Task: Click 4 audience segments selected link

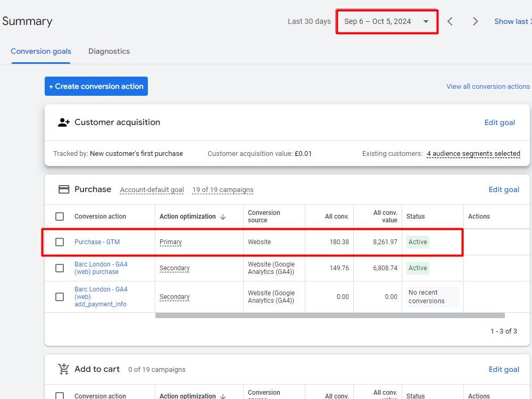Action: coord(473,154)
